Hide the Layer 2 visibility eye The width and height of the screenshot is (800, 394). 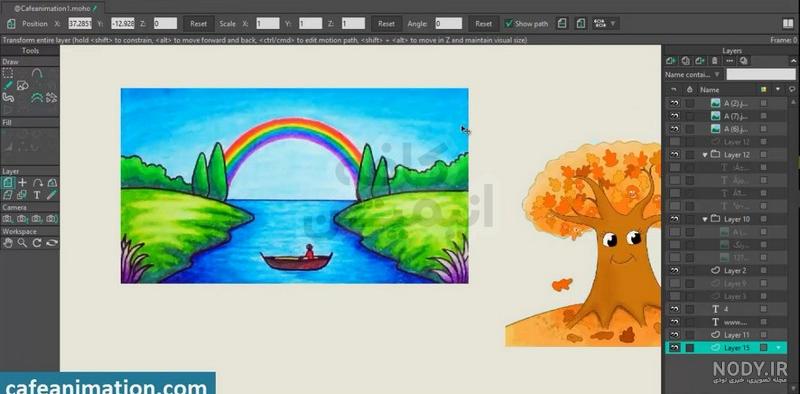[x=674, y=270]
